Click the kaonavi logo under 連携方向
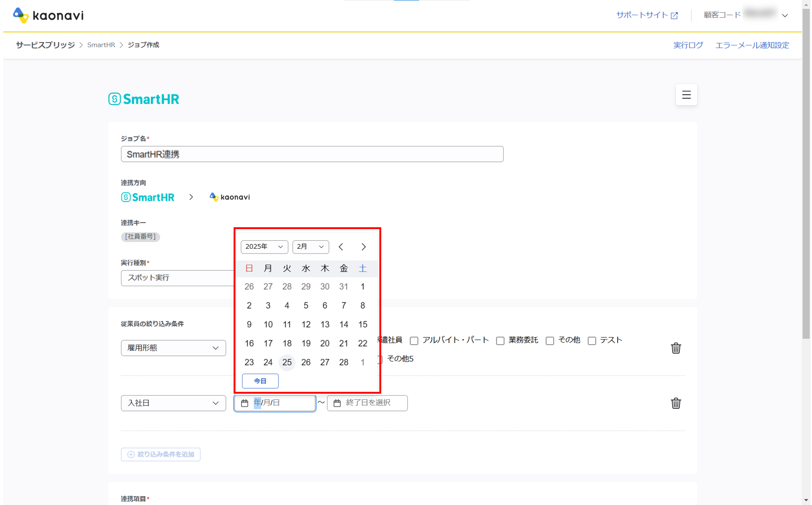812x505 pixels. pos(229,197)
